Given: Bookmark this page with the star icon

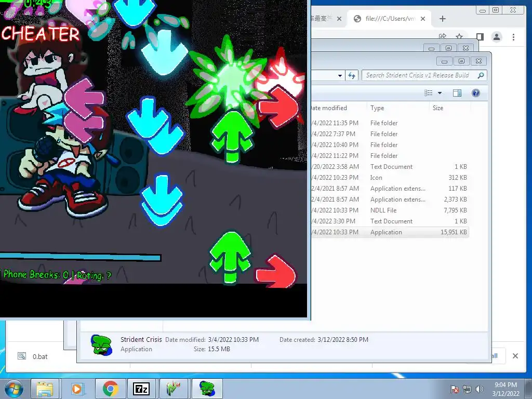Looking at the screenshot, I should 459,36.
